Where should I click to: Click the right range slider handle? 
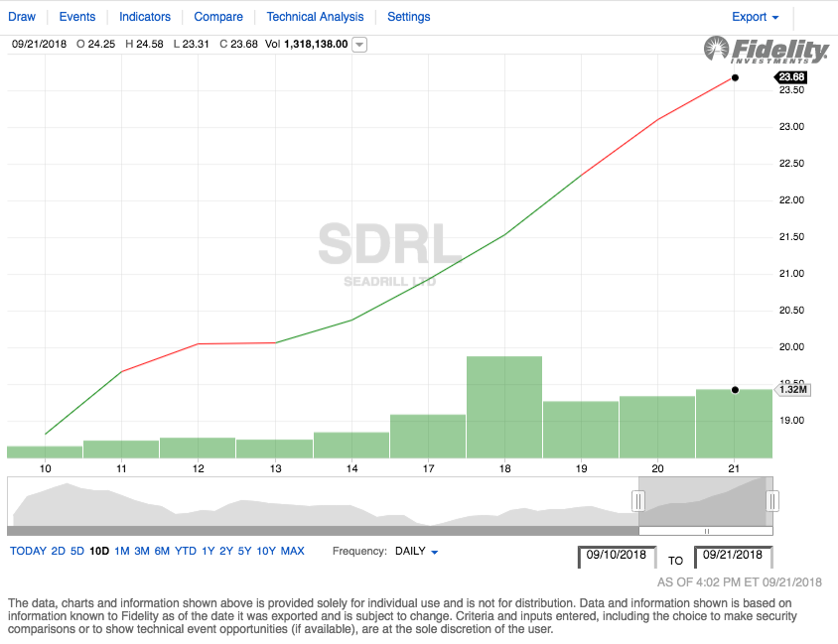coord(772,501)
